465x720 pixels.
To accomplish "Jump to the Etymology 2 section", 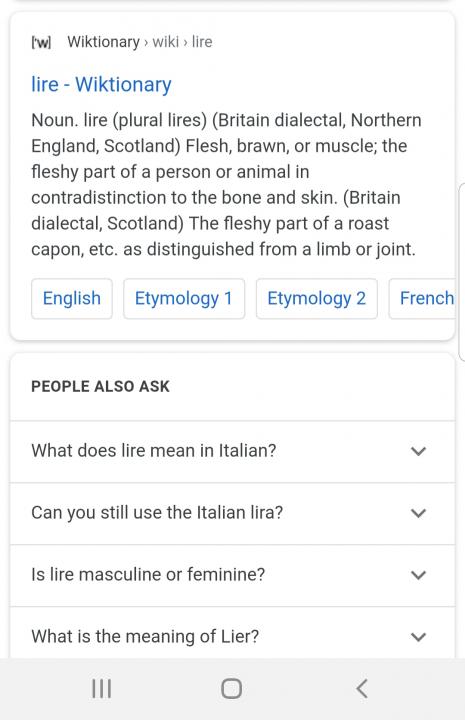I will pyautogui.click(x=317, y=298).
